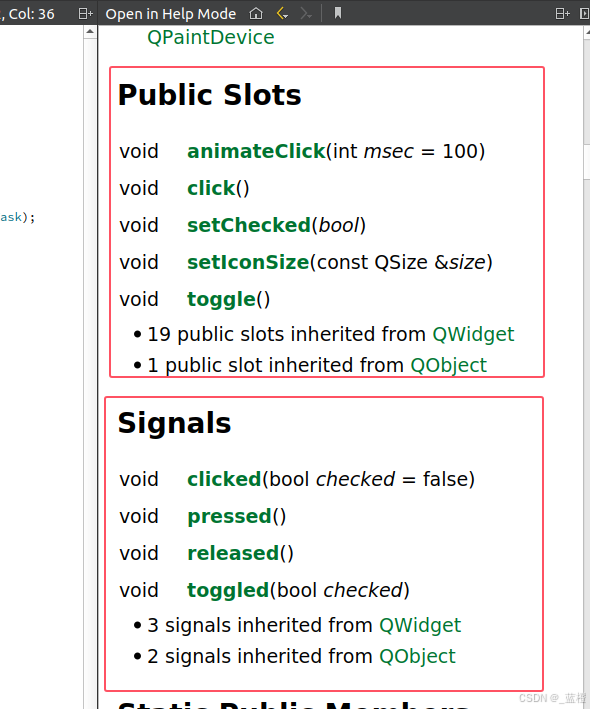This screenshot has height=709, width=590.
Task: Open in Help Mode
Action: [x=170, y=14]
